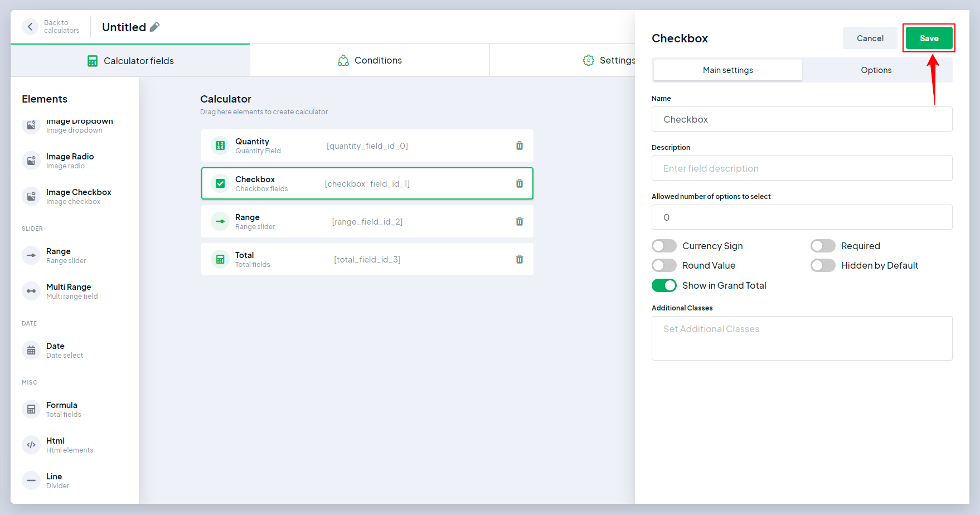Disable Show in Grand Total toggle
The image size is (980, 515).
tap(664, 285)
